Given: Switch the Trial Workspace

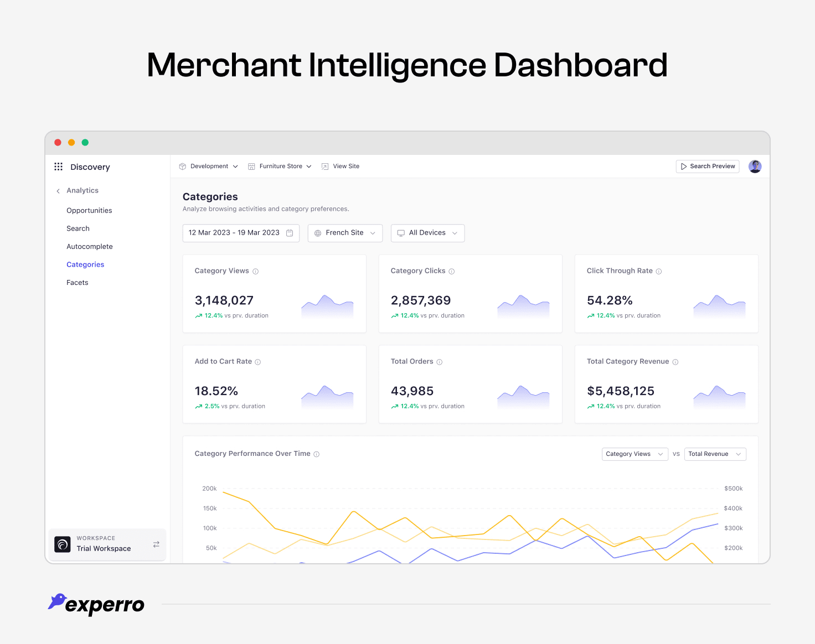Looking at the screenshot, I should [x=107, y=544].
